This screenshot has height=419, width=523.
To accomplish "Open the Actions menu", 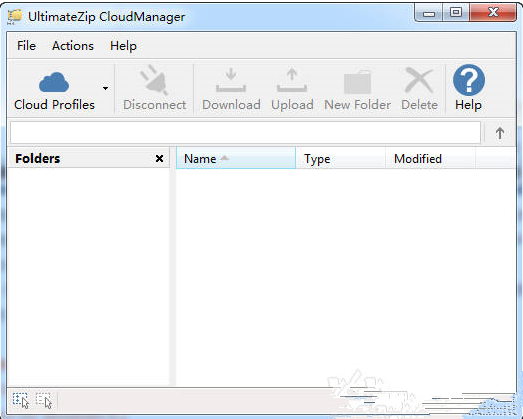I will click(73, 46).
